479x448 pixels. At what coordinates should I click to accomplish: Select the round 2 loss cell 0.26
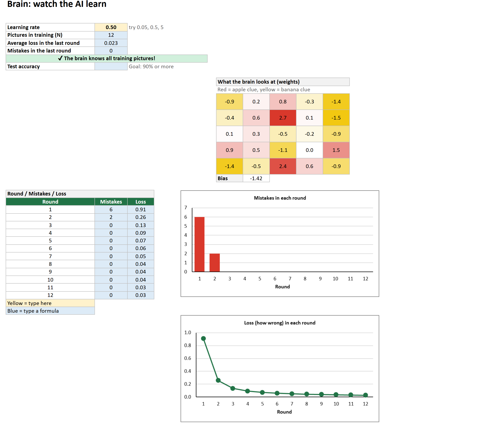141,217
